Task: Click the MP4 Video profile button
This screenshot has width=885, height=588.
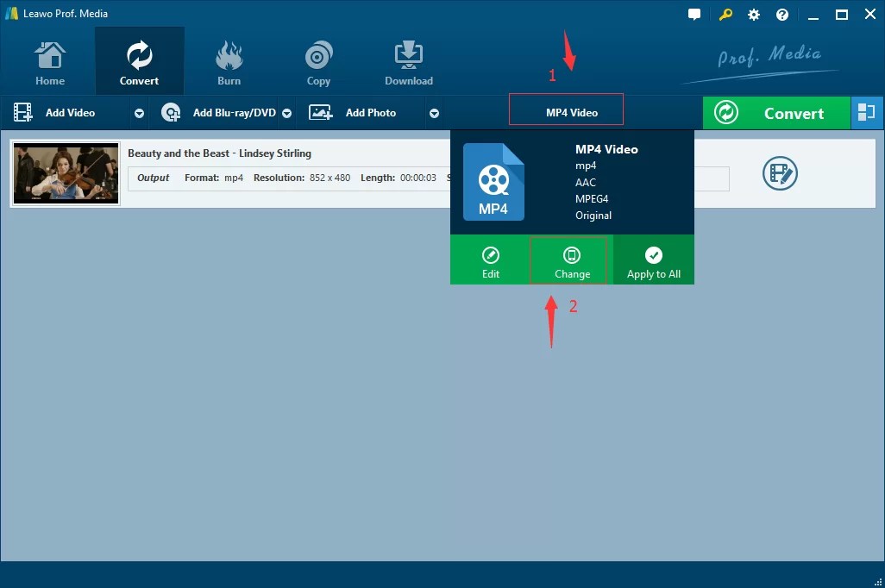Action: [x=566, y=109]
